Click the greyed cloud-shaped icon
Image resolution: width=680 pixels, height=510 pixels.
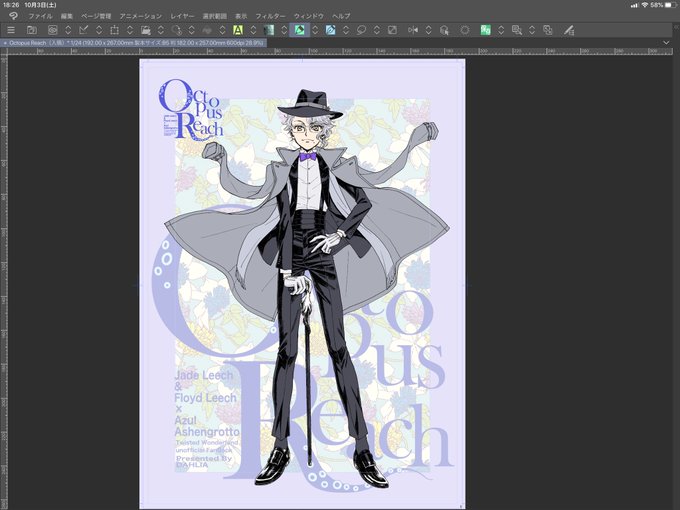click(207, 30)
